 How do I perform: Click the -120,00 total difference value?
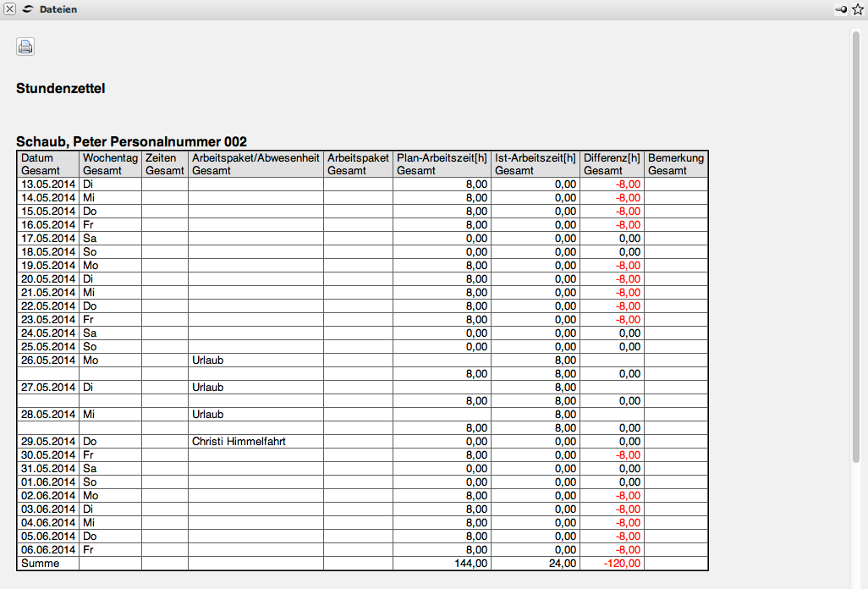tap(622, 564)
